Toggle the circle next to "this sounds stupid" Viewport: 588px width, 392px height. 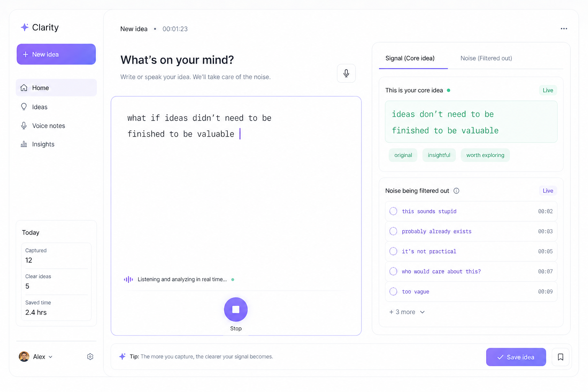pyautogui.click(x=393, y=211)
